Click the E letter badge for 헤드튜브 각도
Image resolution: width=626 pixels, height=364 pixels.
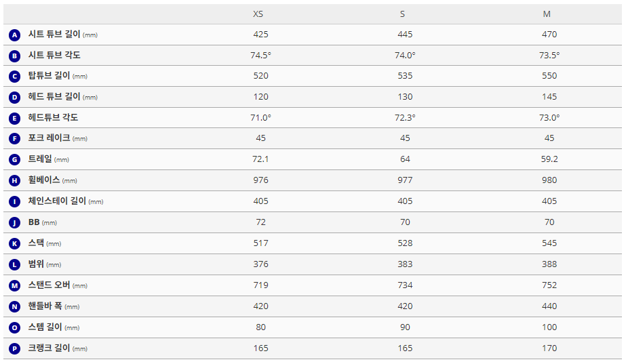[15, 118]
